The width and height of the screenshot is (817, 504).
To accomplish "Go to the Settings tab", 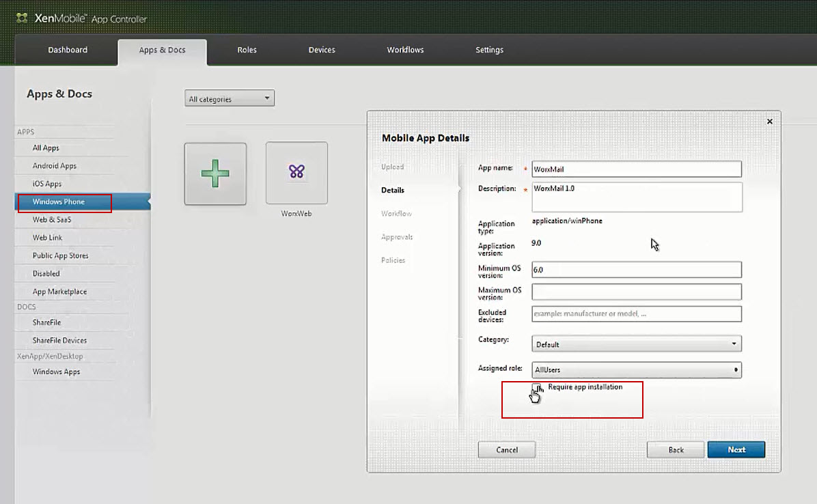I will (489, 50).
